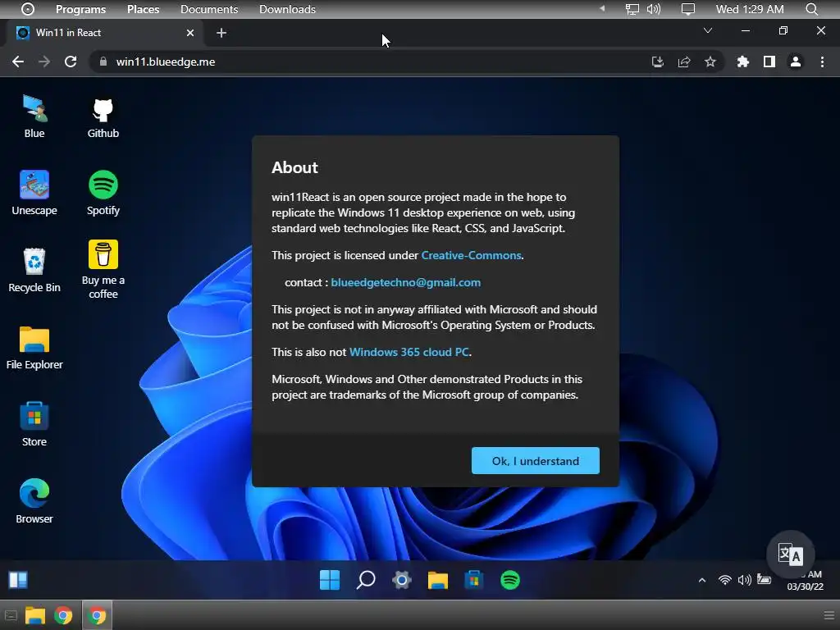
Task: Click the browser forward arrow
Action: pyautogui.click(x=44, y=62)
